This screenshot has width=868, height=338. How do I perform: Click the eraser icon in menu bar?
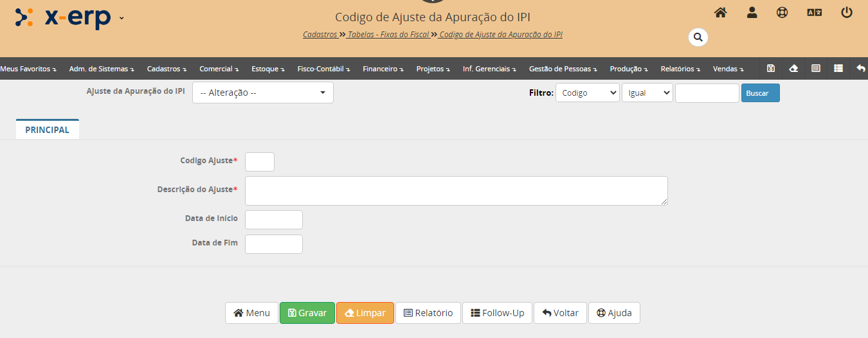tap(793, 68)
